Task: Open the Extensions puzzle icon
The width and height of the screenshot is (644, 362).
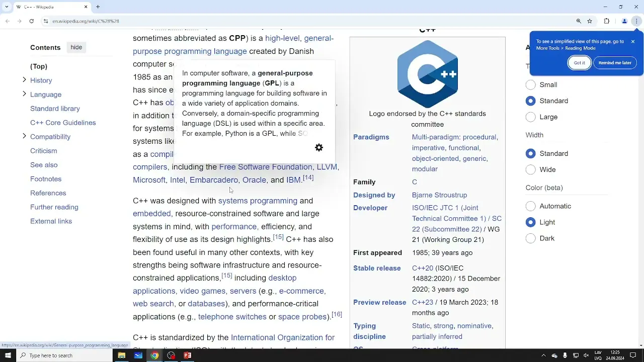Action: (x=606, y=21)
